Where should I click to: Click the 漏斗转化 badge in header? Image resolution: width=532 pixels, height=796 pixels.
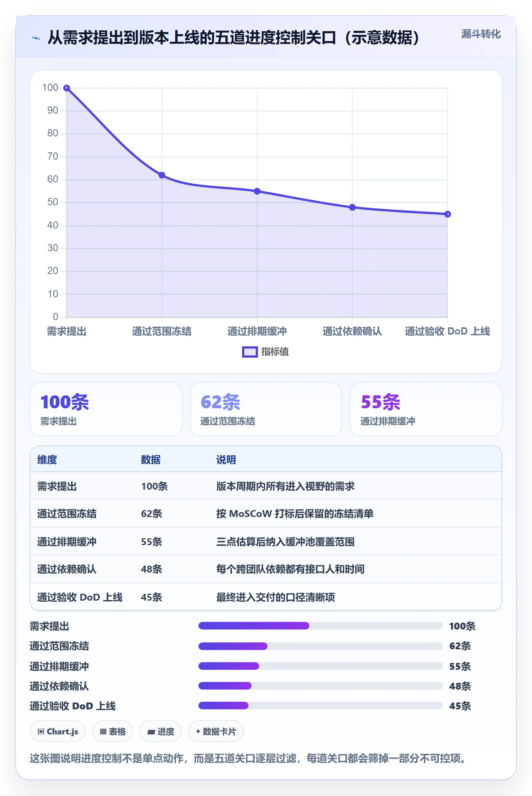[481, 34]
